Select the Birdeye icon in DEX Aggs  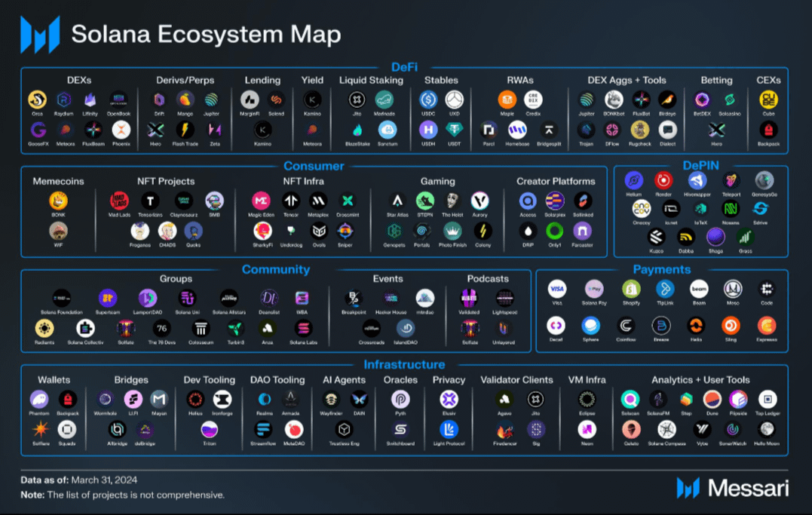click(x=667, y=100)
